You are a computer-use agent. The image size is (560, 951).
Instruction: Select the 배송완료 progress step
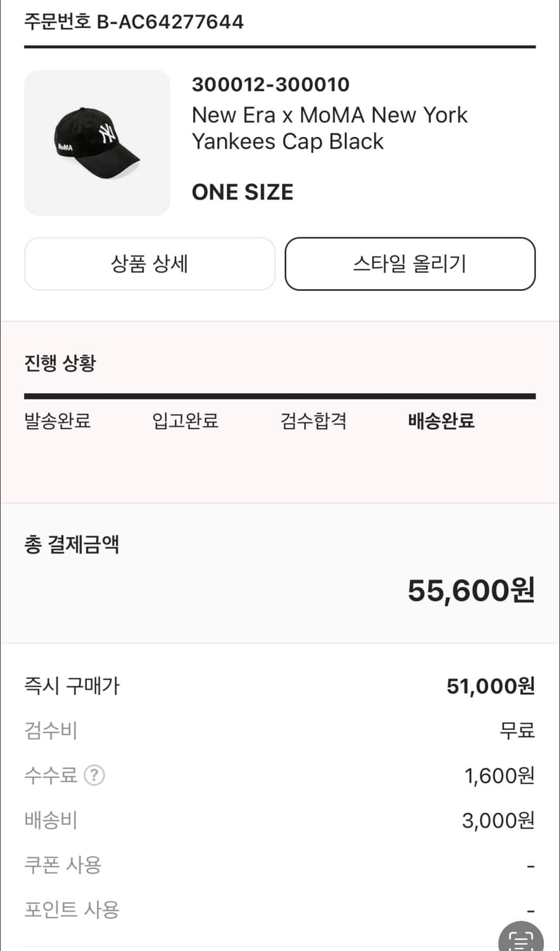[442, 421]
